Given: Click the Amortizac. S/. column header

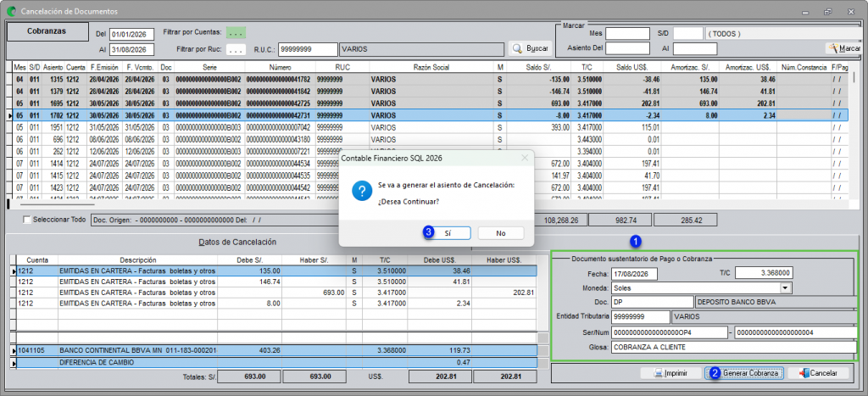Looking at the screenshot, I should click(x=691, y=67).
